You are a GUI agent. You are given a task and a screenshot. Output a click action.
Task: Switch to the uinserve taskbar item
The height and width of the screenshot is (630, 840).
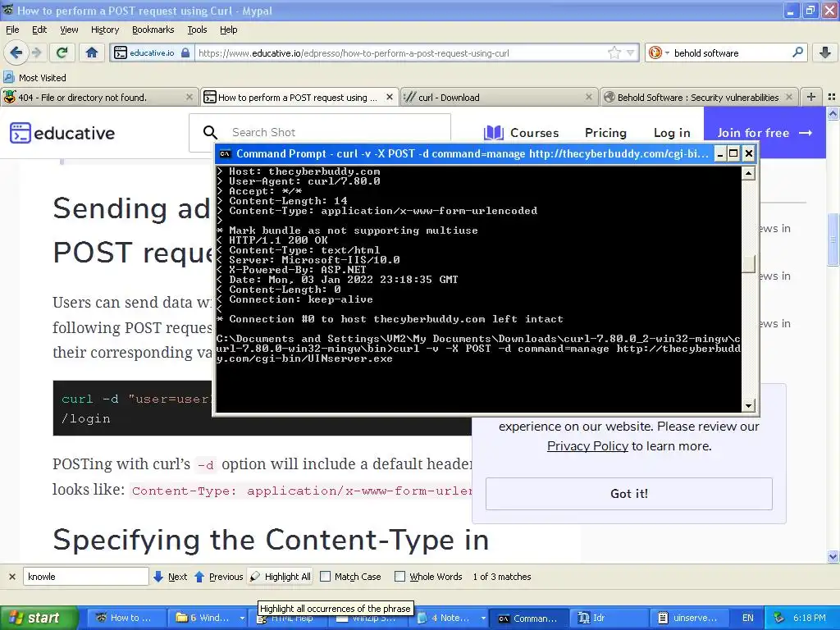click(x=689, y=619)
